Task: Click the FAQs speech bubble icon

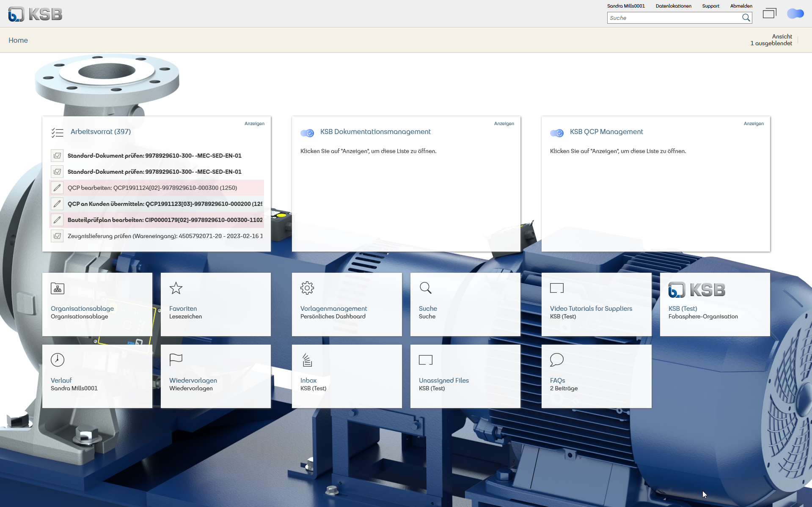Action: (557, 360)
